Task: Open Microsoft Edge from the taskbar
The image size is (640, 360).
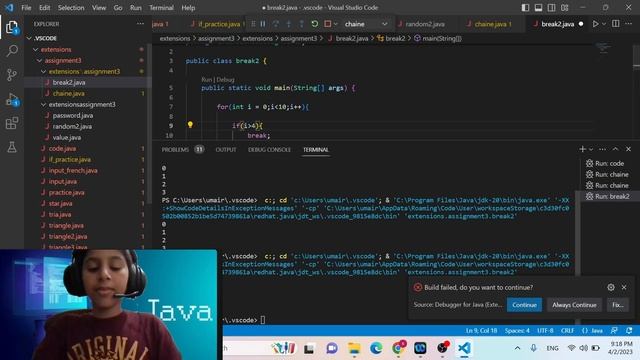Action: 376,348
